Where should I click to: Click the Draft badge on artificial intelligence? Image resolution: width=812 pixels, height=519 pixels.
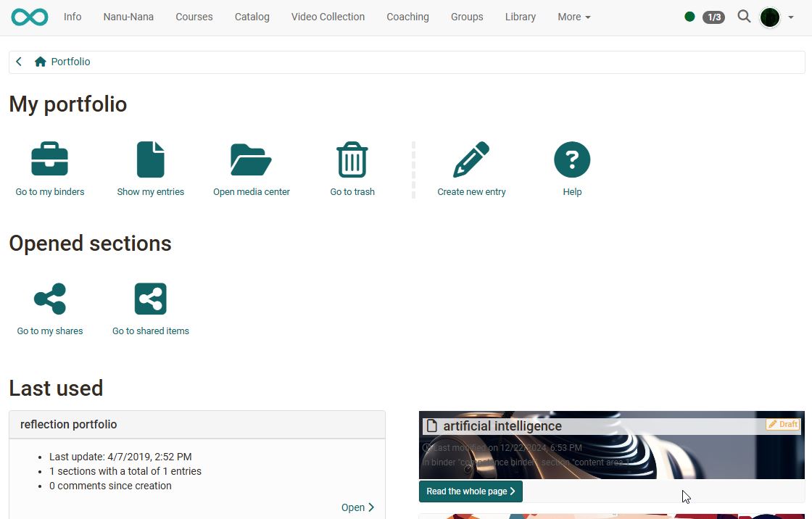point(782,425)
